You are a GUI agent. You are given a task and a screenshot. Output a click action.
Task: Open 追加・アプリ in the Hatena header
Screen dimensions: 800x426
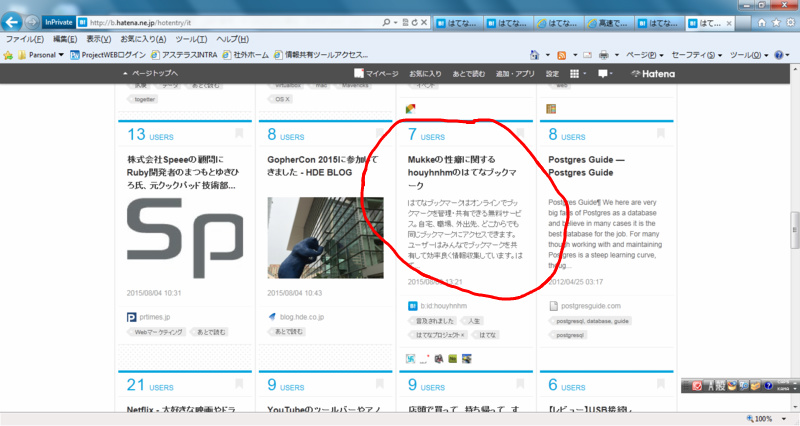coord(515,73)
